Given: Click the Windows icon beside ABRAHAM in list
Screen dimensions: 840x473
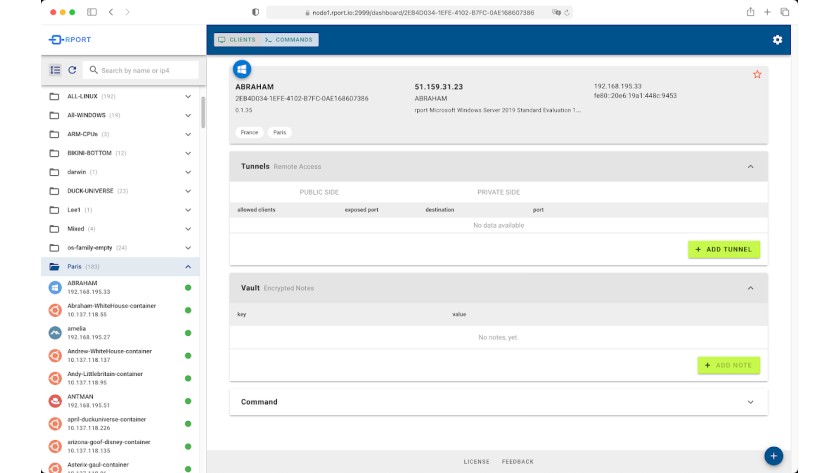Looking at the screenshot, I should (55, 288).
